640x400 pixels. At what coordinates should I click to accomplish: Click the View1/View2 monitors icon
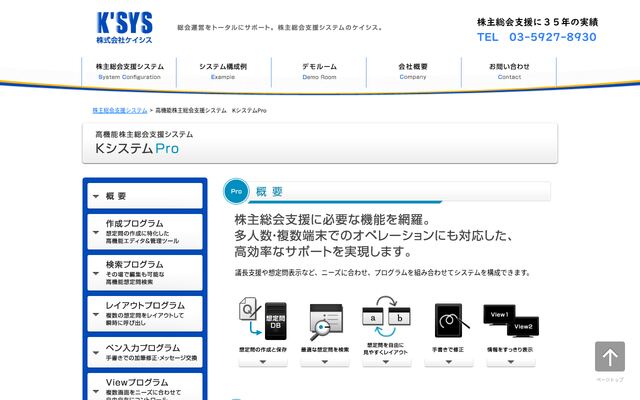[x=511, y=320]
